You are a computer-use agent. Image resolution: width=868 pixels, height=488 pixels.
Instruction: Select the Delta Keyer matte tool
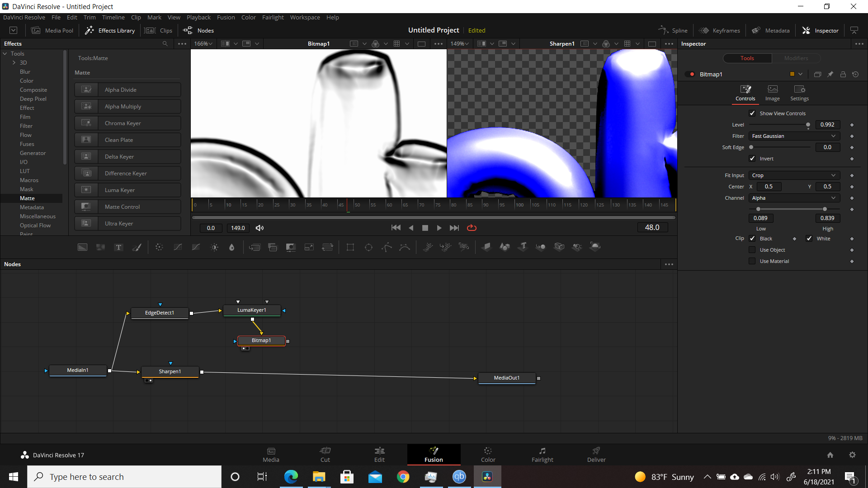(127, 157)
